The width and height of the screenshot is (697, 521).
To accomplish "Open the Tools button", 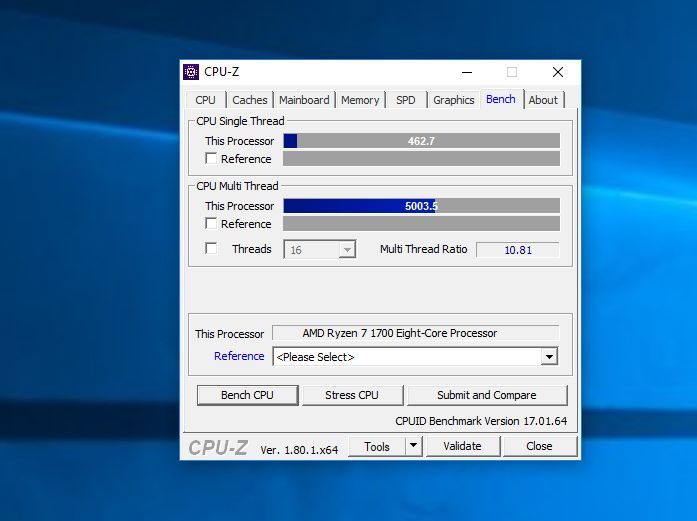I will tap(377, 446).
